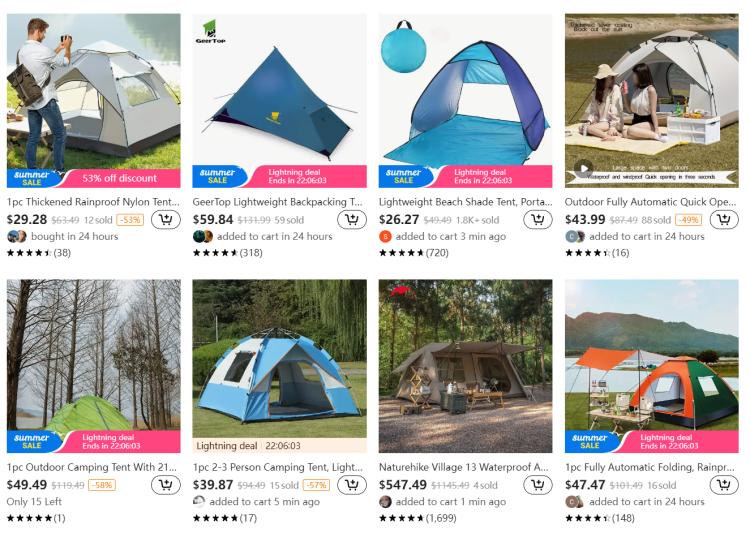
Task: Play video on the automatic quick-open tent image
Action: [584, 168]
